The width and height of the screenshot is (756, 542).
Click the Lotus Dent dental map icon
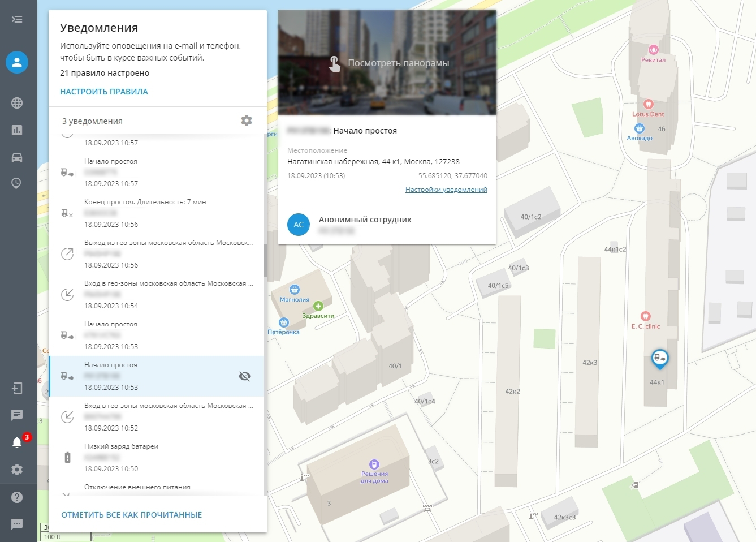[649, 104]
